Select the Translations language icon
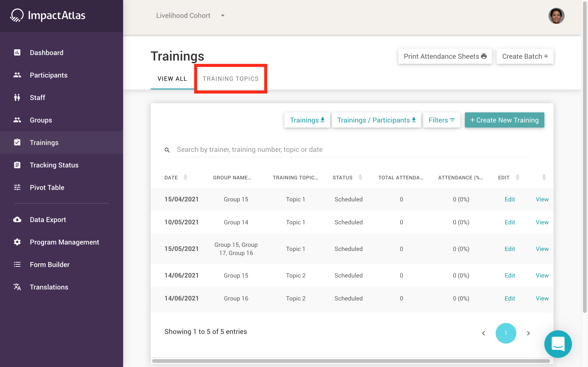Screen dimensions: 588x367 click(17, 287)
